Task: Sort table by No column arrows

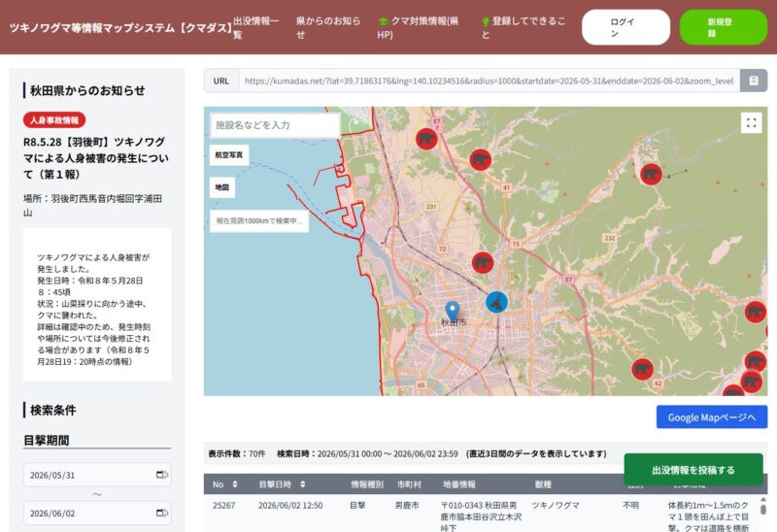Action: pos(235,484)
